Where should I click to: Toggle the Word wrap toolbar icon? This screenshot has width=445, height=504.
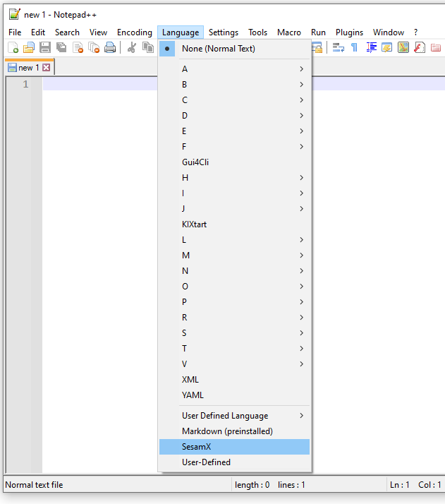pyautogui.click(x=338, y=47)
